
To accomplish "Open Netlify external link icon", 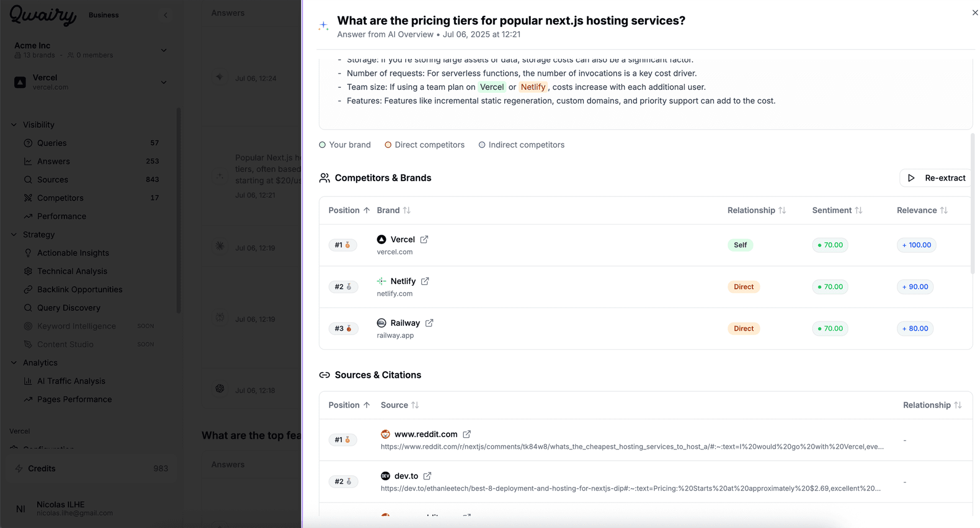I will pyautogui.click(x=425, y=281).
